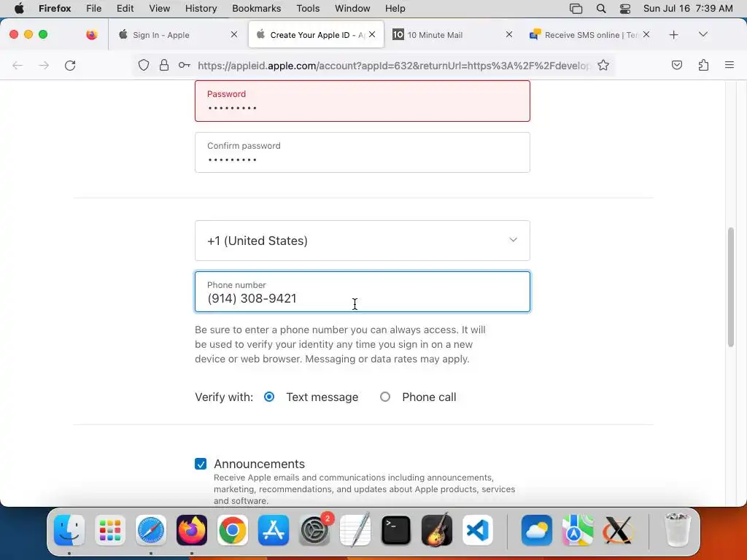This screenshot has height=560, width=747.
Task: Close the Sign In - Apple tab
Action: [x=234, y=34]
